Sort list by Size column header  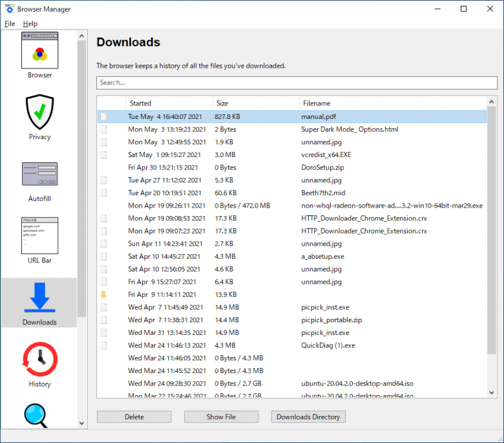[256, 103]
